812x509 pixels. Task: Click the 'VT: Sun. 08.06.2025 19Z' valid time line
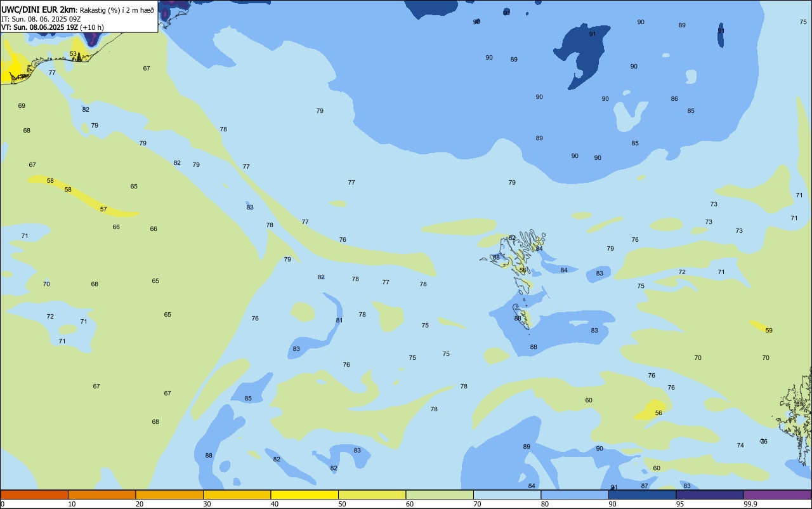tap(40, 27)
